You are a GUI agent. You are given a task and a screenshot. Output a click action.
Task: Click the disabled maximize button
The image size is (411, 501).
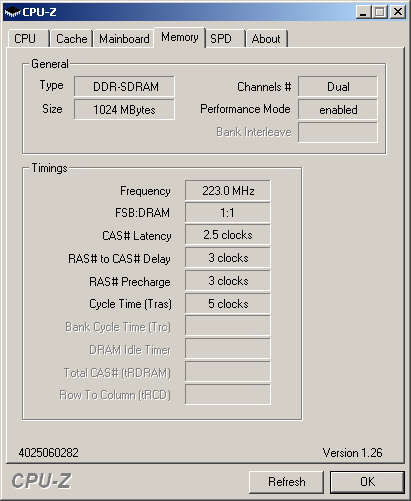coord(380,12)
